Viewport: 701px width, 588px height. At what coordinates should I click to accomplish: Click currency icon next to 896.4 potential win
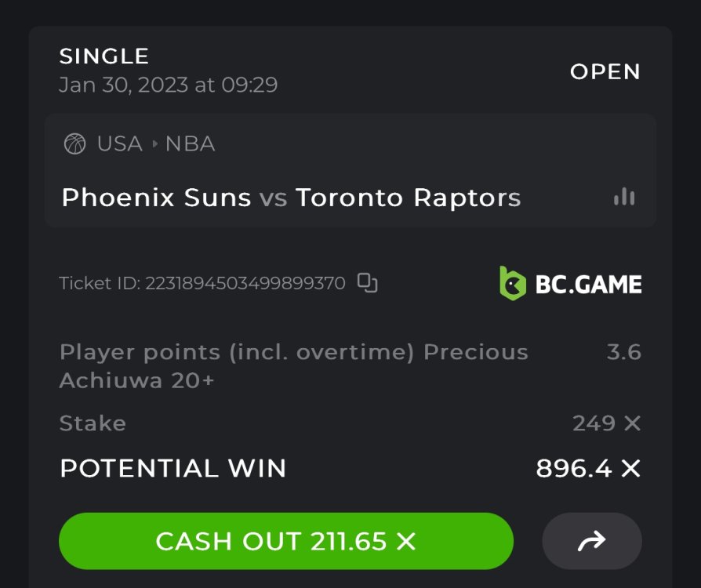pyautogui.click(x=630, y=469)
